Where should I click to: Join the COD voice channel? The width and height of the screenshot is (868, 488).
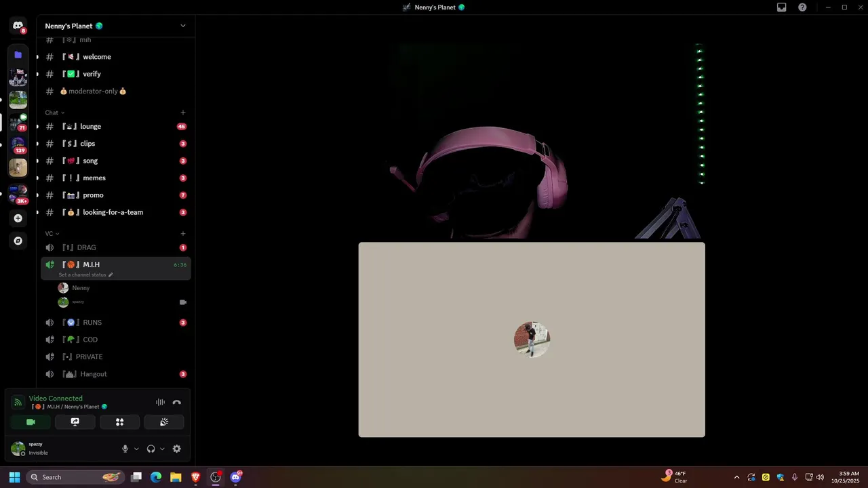coord(116,340)
